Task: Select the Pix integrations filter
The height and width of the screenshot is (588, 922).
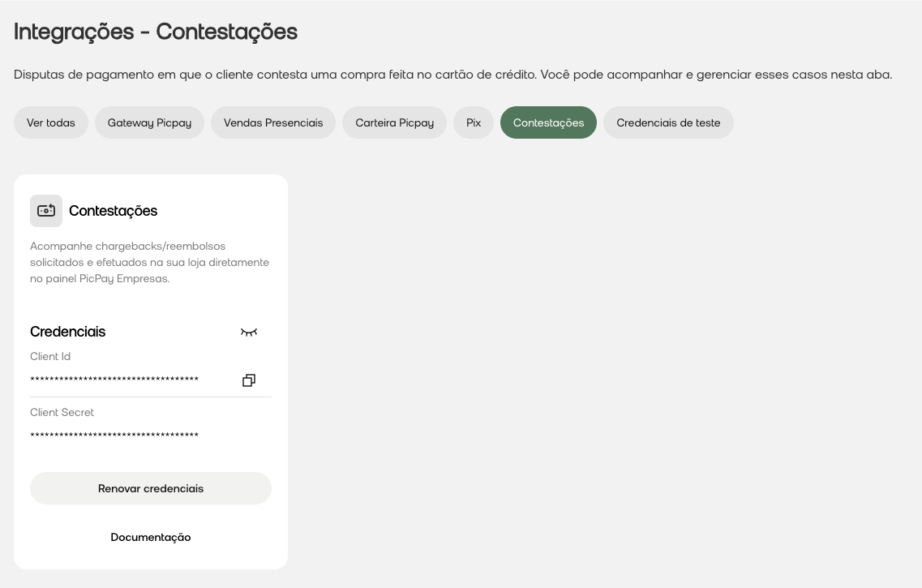Action: [474, 122]
